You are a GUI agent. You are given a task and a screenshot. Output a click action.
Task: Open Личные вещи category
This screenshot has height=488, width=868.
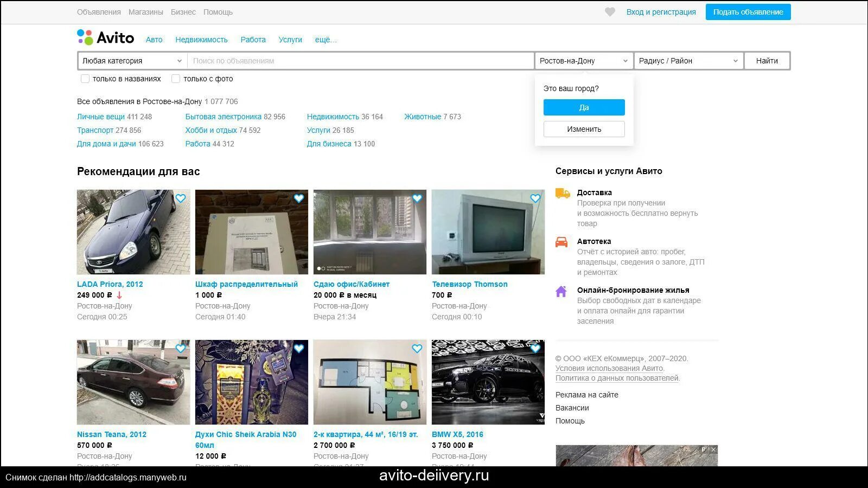pyautogui.click(x=101, y=117)
